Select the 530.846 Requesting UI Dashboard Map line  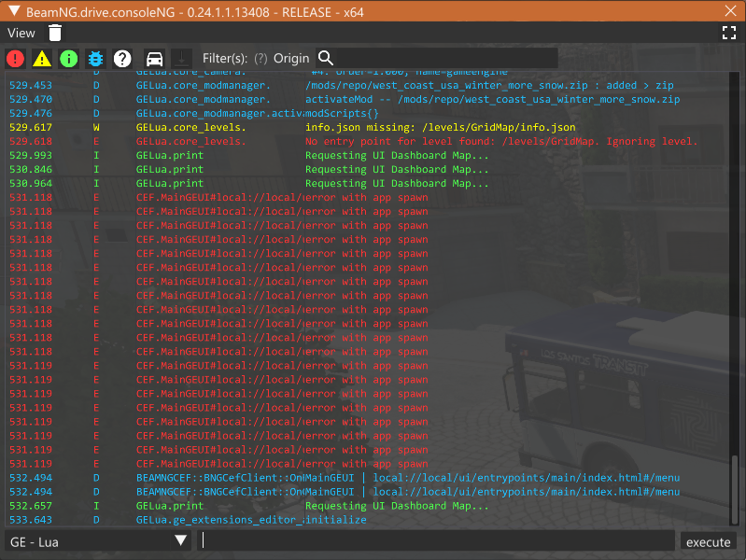pyautogui.click(x=367, y=169)
